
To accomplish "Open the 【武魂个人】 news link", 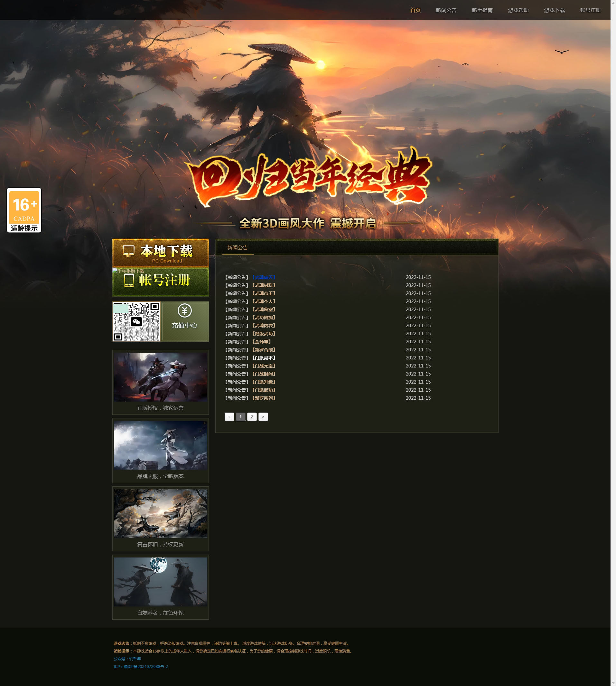I will pyautogui.click(x=264, y=301).
